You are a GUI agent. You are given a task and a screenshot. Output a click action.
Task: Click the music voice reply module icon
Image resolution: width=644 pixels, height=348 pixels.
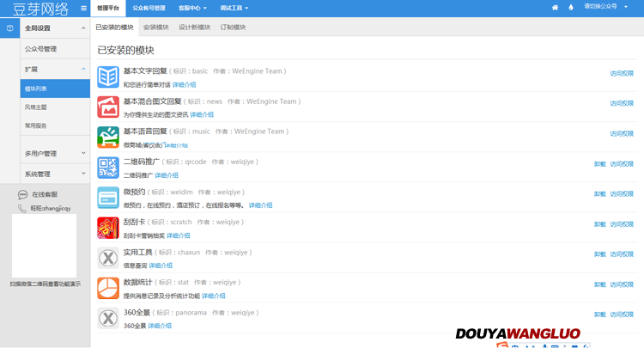108,137
